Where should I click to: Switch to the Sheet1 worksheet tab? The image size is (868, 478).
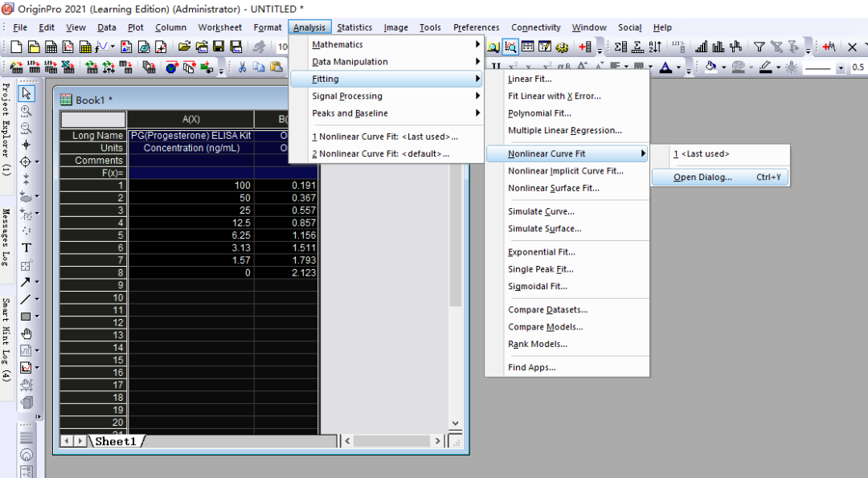(116, 441)
